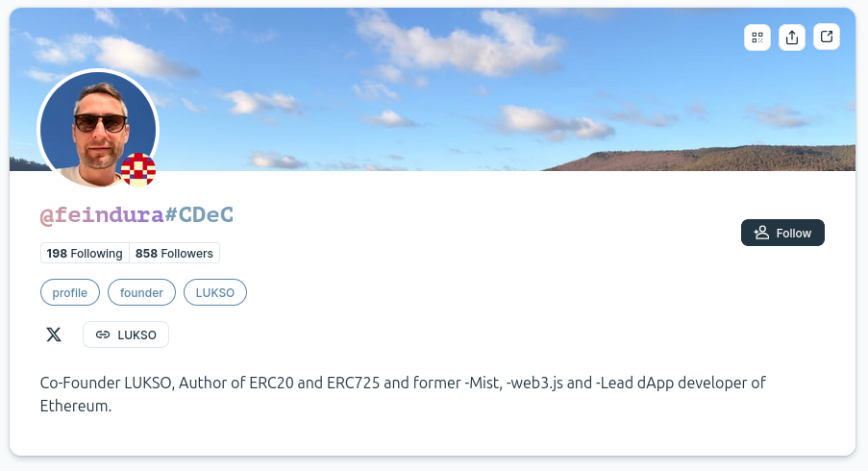Click the @feindura username
This screenshot has height=471, width=868.
click(x=102, y=215)
